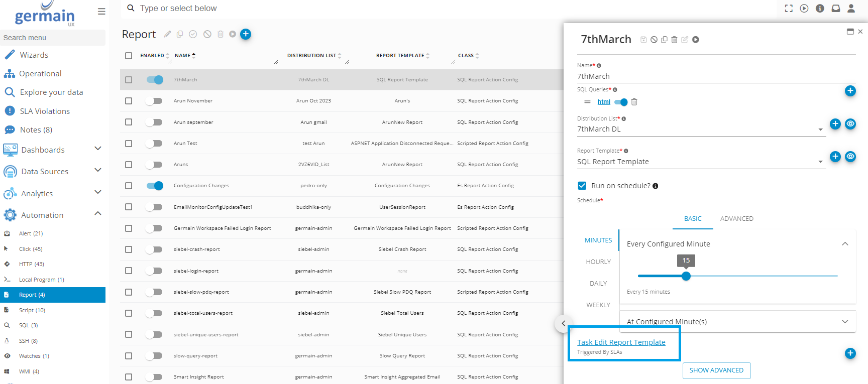Select the Arun November row checkbox

pyautogui.click(x=129, y=101)
